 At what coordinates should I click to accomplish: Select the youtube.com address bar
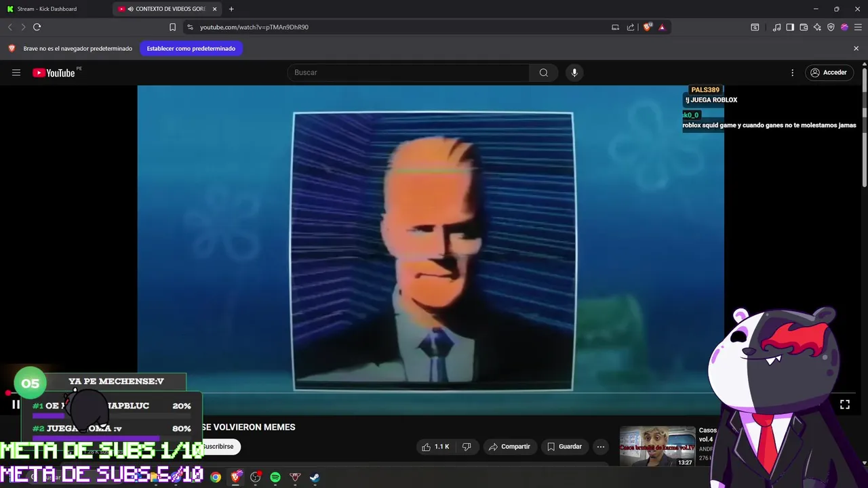tap(400, 27)
